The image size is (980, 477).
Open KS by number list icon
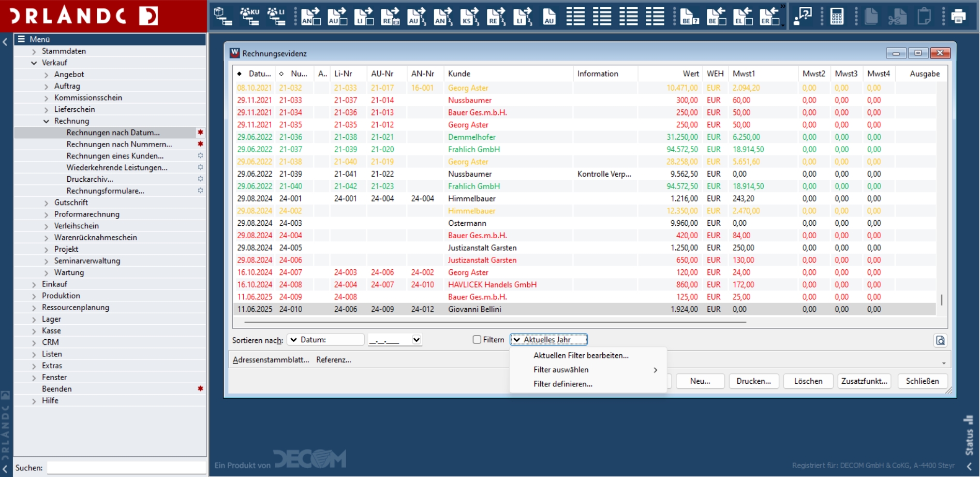tap(470, 16)
